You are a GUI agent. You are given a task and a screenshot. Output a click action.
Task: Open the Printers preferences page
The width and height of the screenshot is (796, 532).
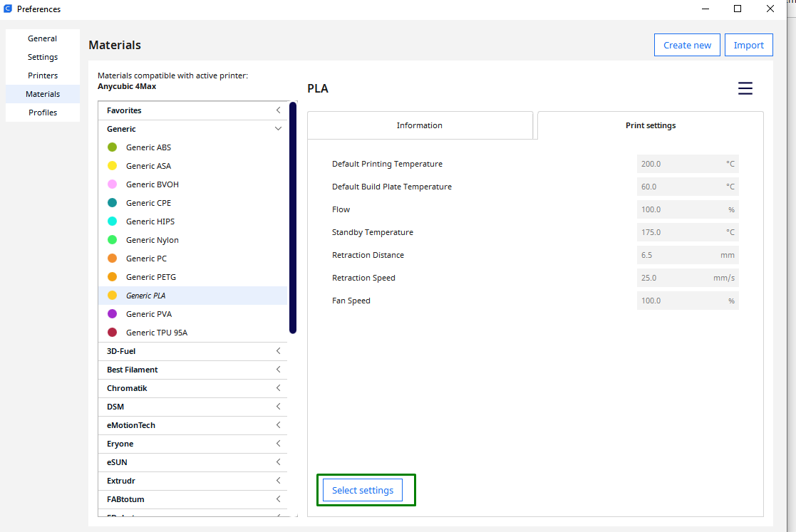tap(43, 75)
